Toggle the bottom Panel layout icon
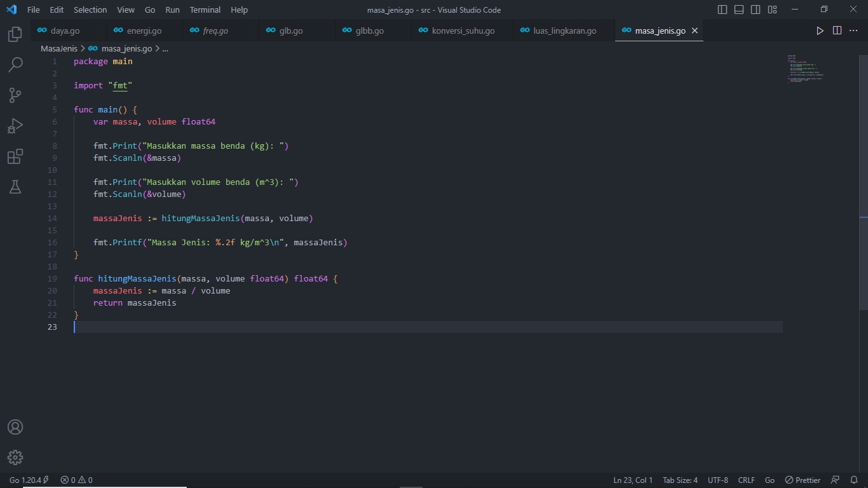The width and height of the screenshot is (868, 488). (739, 10)
